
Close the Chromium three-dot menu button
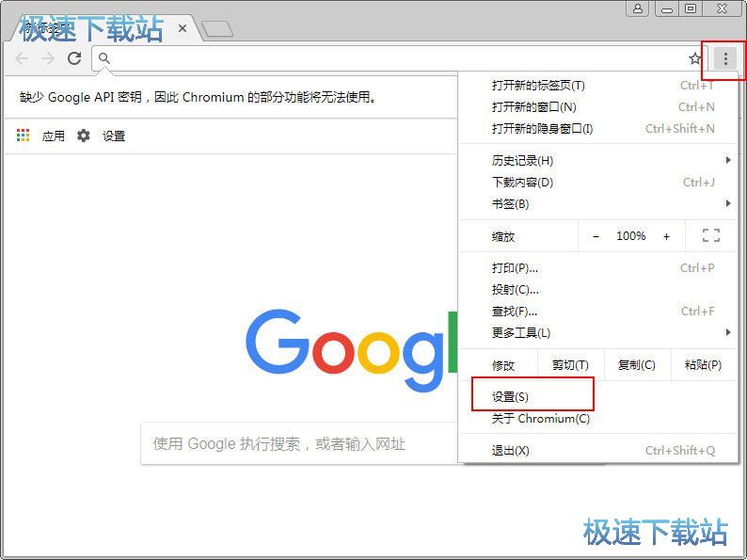725,59
